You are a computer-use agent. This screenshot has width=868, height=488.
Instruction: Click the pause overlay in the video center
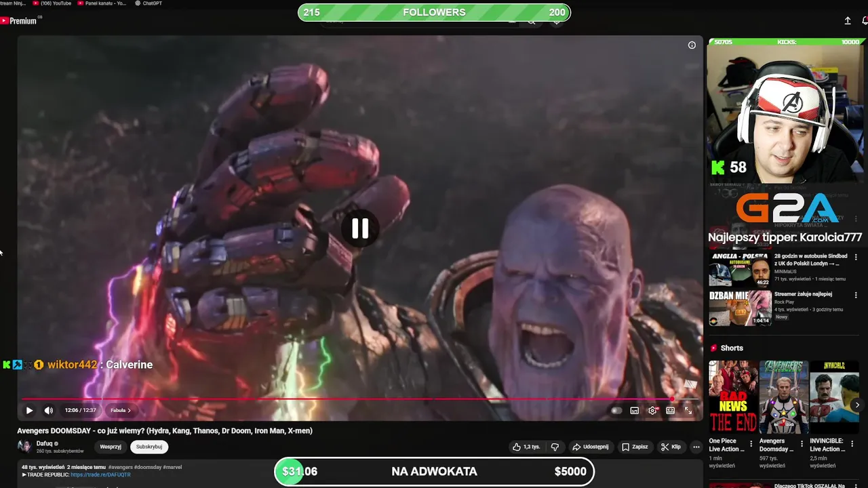(x=360, y=228)
